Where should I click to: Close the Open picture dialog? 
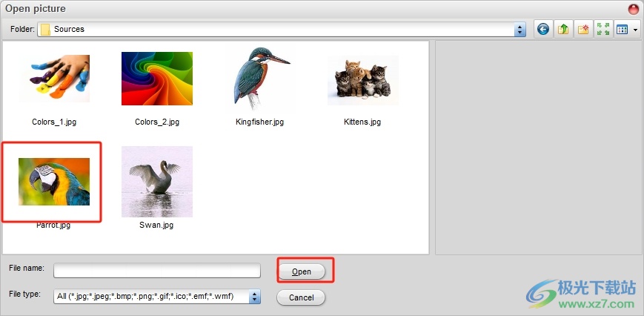634,9
